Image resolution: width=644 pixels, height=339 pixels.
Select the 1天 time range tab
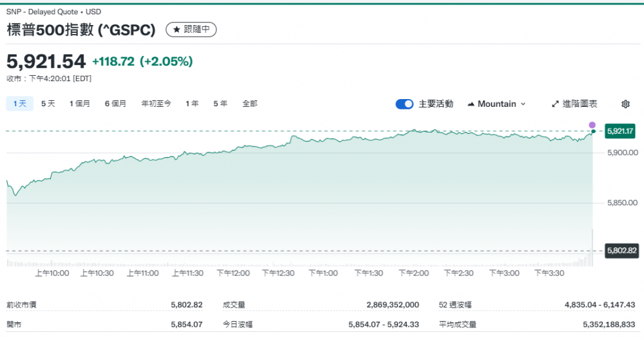point(20,104)
